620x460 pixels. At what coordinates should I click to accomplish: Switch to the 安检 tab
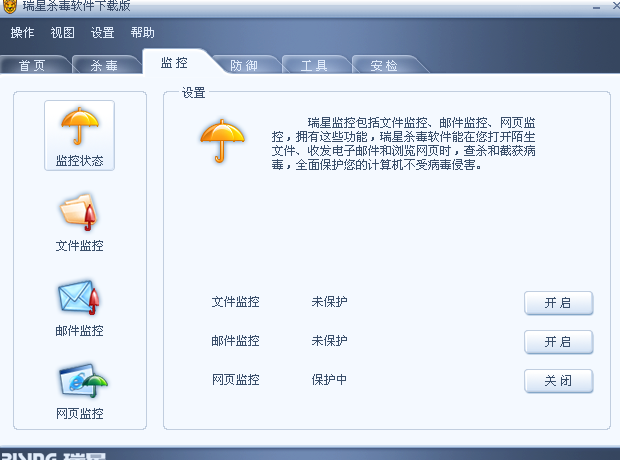click(384, 65)
